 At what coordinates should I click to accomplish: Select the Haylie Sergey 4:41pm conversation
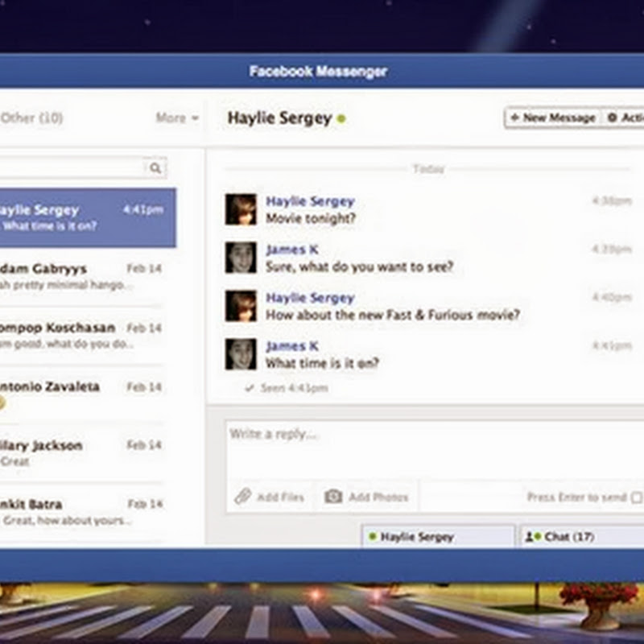88,217
